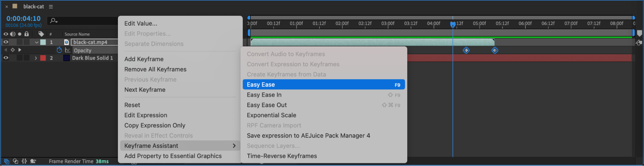644x166 pixels.
Task: Open the black-cat panel menu icon
Action: [51, 7]
